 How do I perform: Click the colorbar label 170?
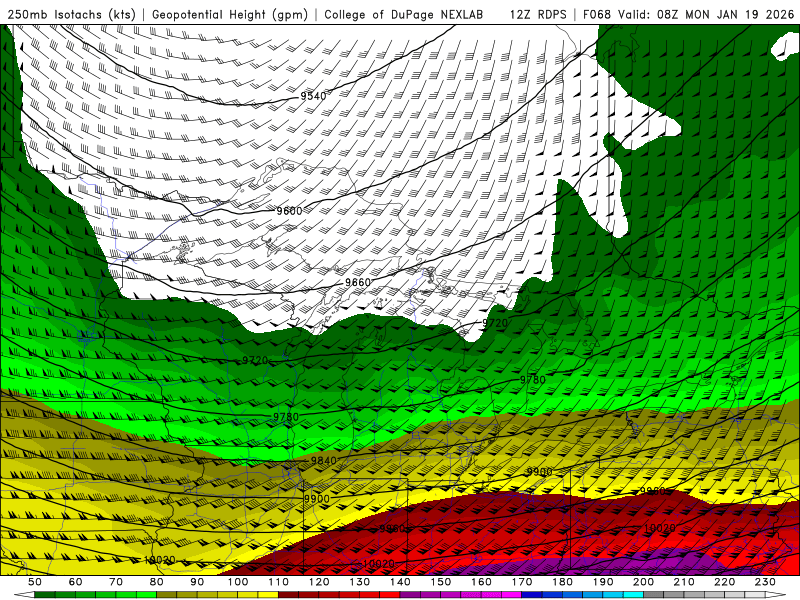tap(521, 582)
